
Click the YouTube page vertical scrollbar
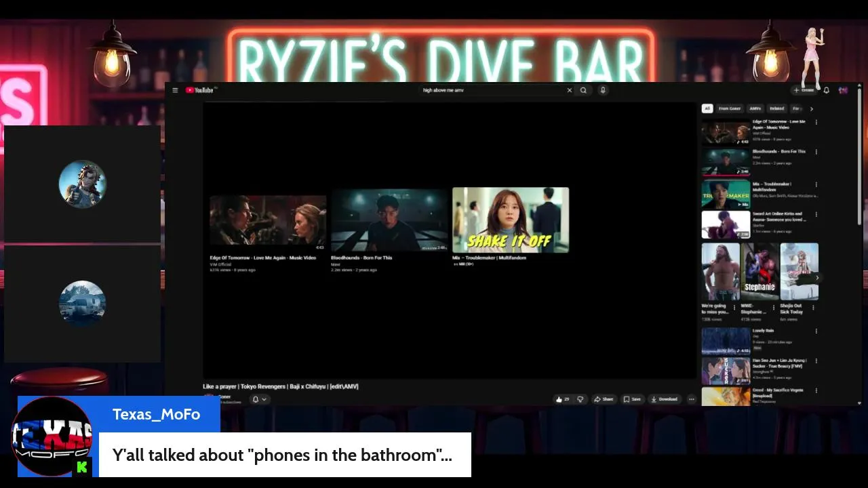[x=860, y=156]
